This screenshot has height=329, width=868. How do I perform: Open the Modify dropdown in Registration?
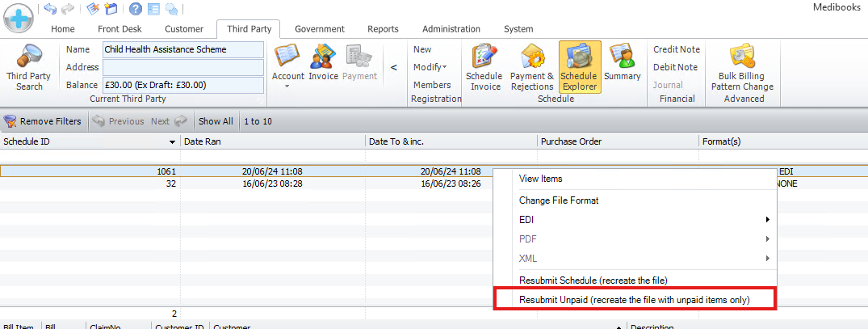430,67
